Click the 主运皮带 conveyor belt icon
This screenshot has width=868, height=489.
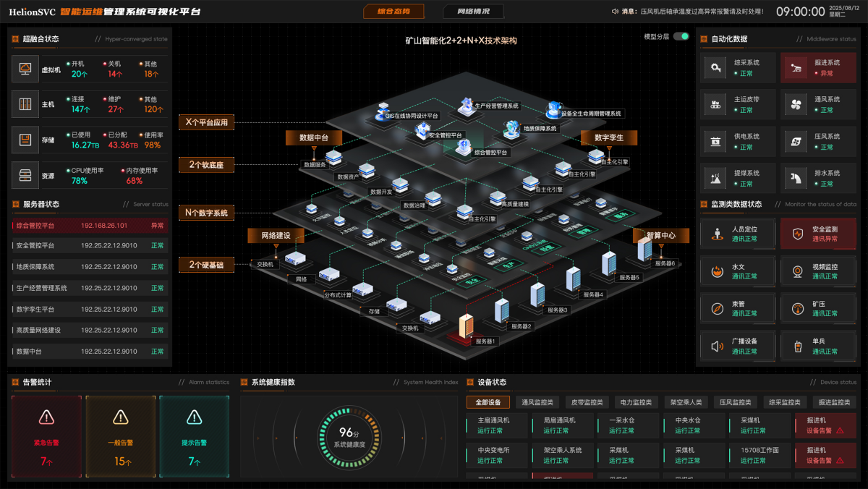tap(717, 105)
